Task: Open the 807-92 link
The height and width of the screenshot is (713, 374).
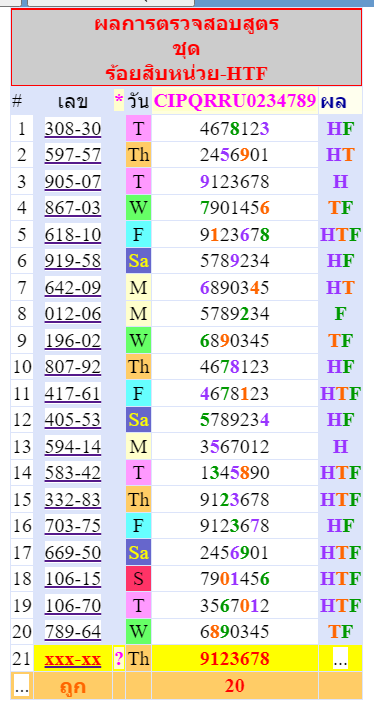Action: pos(73,367)
